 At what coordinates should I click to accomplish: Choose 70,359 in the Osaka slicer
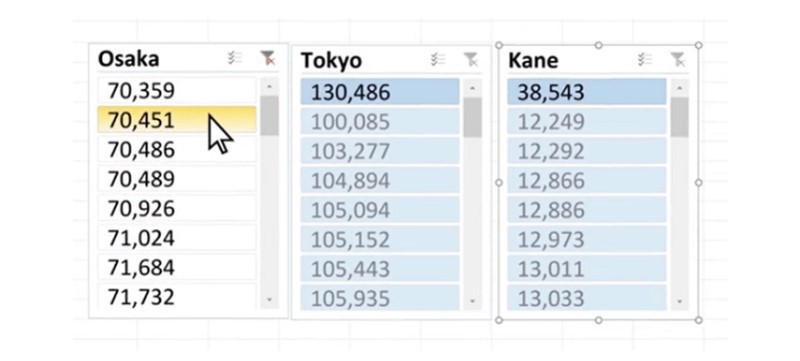click(177, 91)
